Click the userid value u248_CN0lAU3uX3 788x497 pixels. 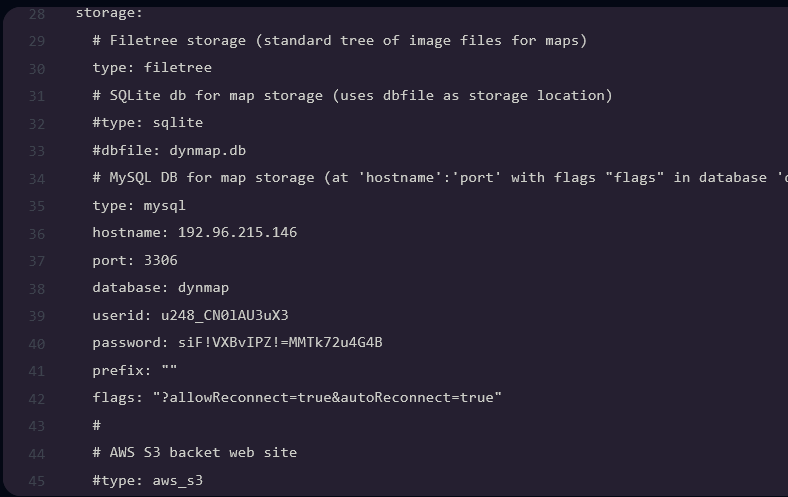coord(224,316)
